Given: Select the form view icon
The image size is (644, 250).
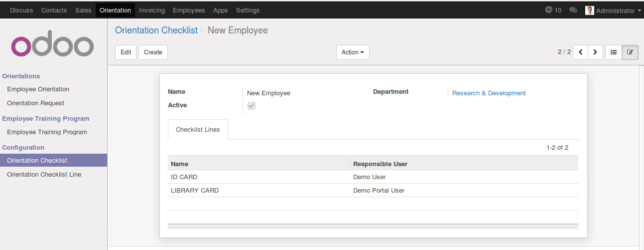Looking at the screenshot, I should pyautogui.click(x=630, y=52).
